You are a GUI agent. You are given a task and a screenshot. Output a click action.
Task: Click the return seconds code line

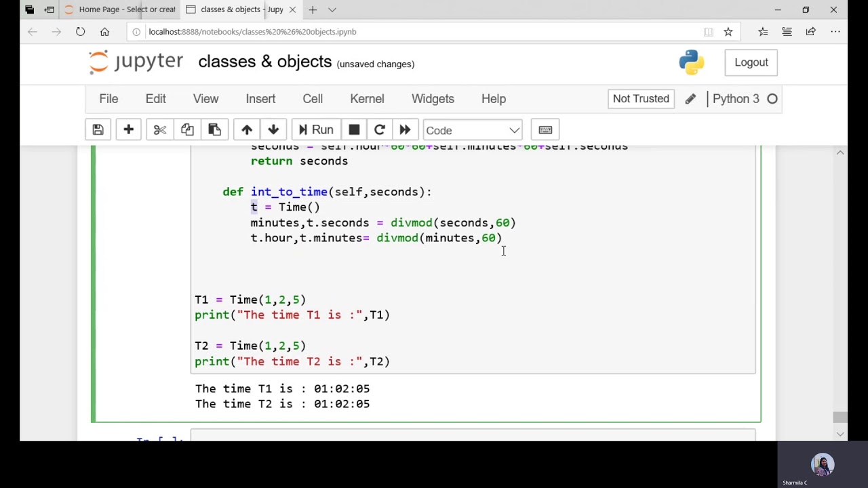(x=299, y=161)
